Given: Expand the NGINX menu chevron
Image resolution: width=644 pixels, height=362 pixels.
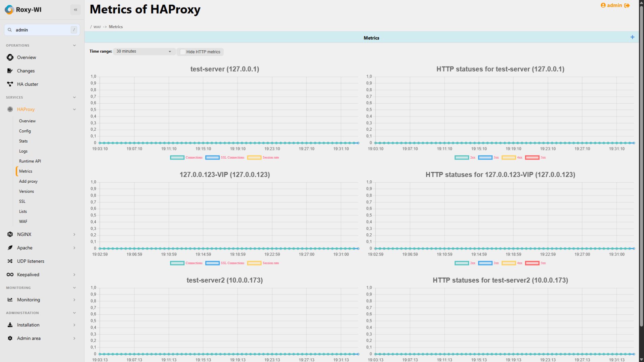Looking at the screenshot, I should [74, 234].
